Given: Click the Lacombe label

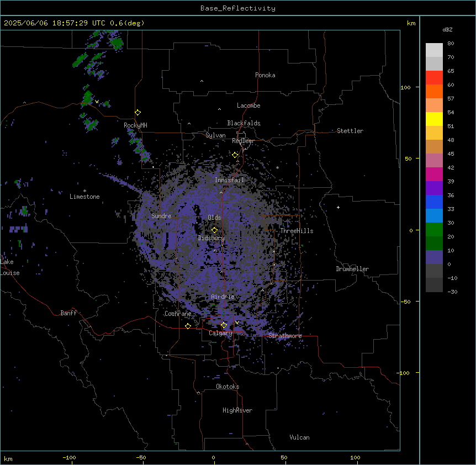Looking at the screenshot, I should pos(248,105).
